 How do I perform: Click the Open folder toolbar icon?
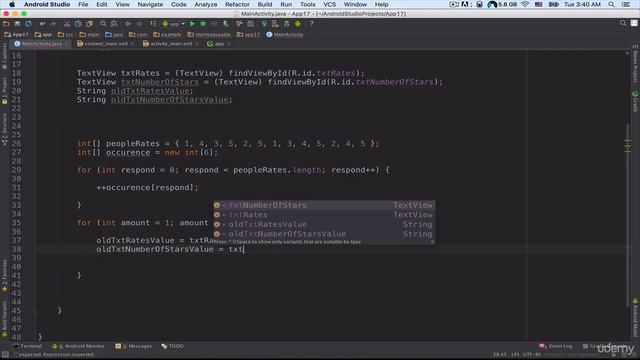pyautogui.click(x=6, y=24)
